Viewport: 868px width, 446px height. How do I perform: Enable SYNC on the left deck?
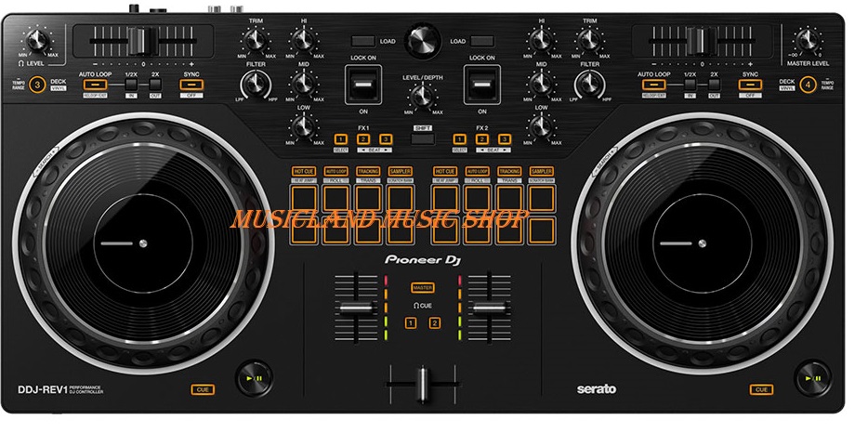[191, 85]
